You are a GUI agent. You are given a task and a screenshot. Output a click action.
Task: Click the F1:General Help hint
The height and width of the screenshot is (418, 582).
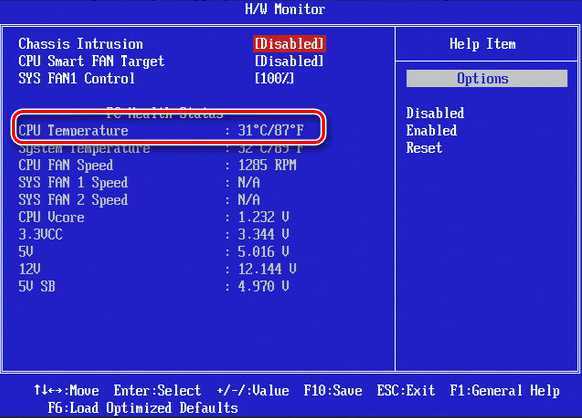(504, 391)
